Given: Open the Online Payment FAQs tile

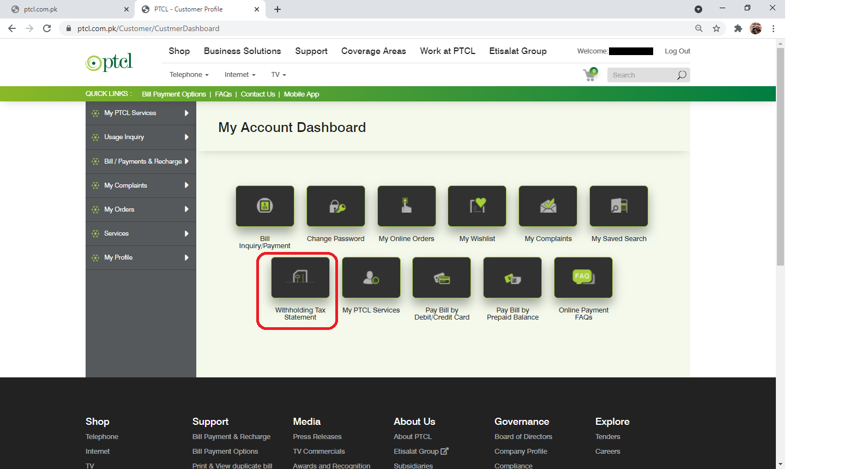Looking at the screenshot, I should coord(583,278).
